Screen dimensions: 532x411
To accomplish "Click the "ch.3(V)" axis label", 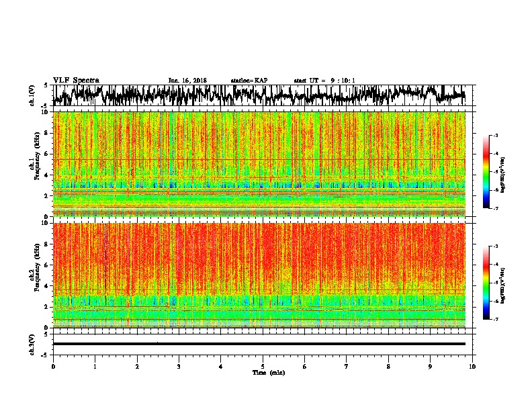I will 32,345.
